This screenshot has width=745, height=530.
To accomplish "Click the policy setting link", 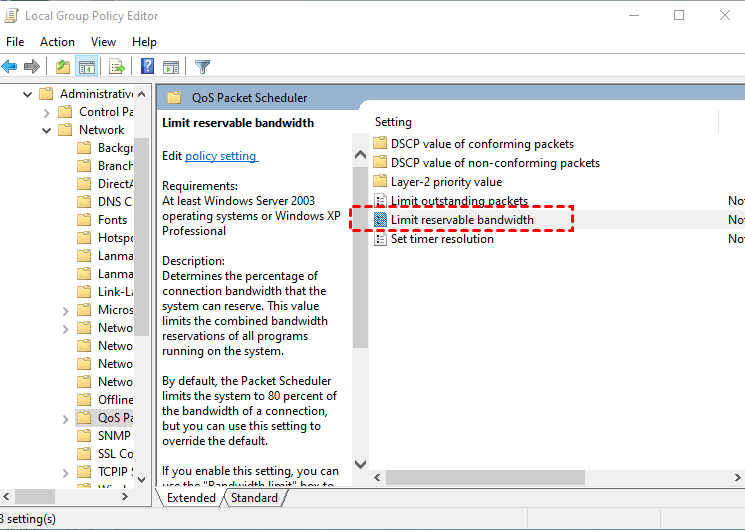I will [221, 156].
